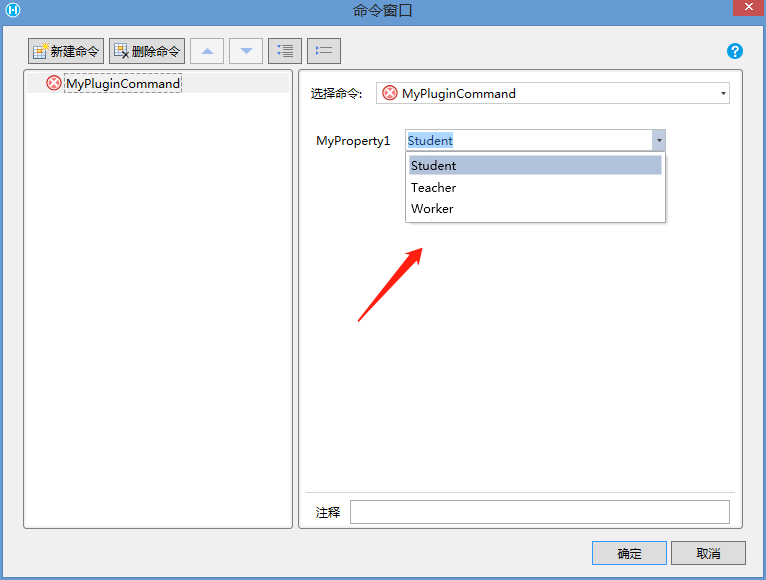Click the increase indent toolbar icon

tap(285, 51)
